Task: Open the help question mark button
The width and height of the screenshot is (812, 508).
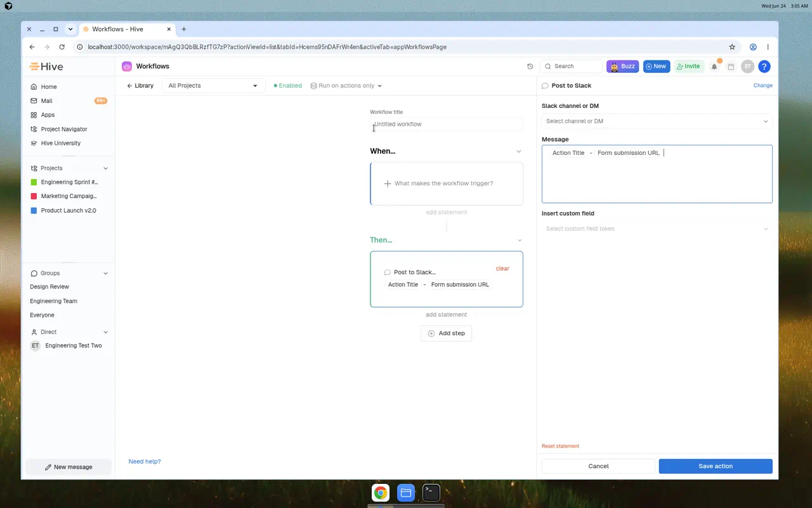Action: (764, 66)
